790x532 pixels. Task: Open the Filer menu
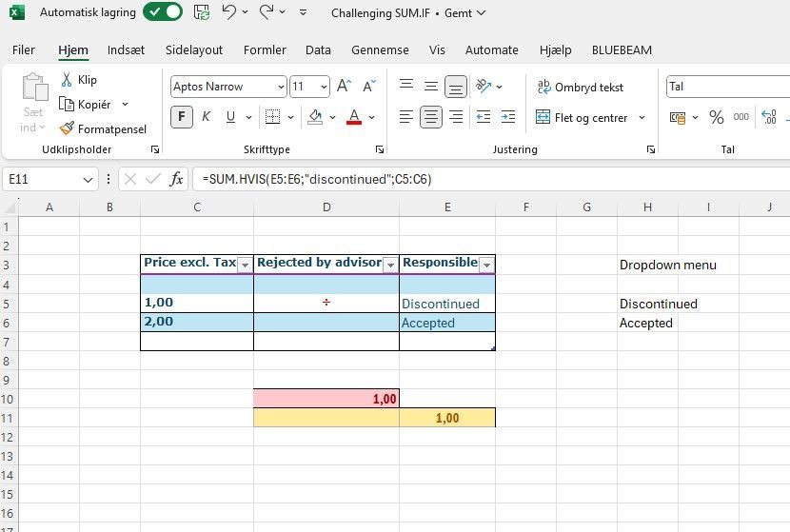click(23, 49)
